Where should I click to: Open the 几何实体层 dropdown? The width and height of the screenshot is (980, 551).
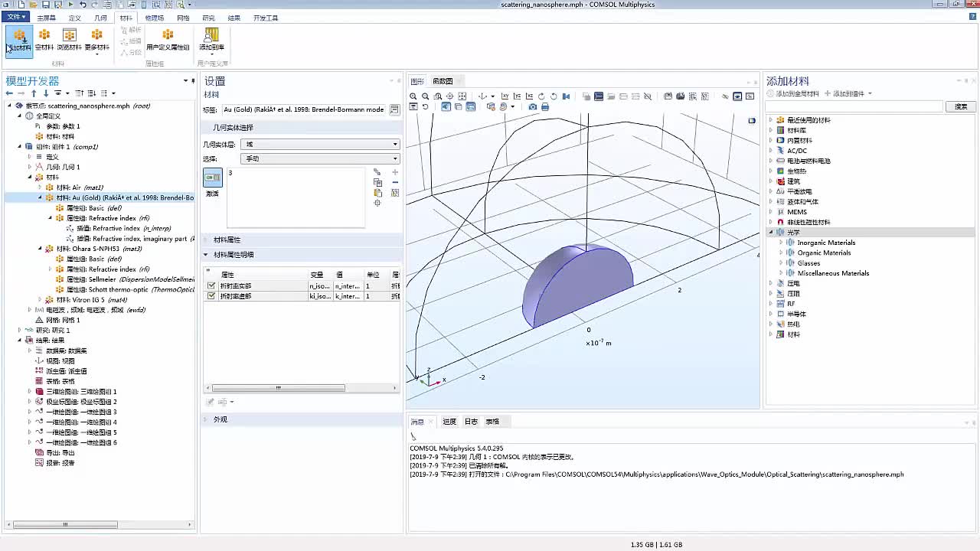tap(320, 144)
